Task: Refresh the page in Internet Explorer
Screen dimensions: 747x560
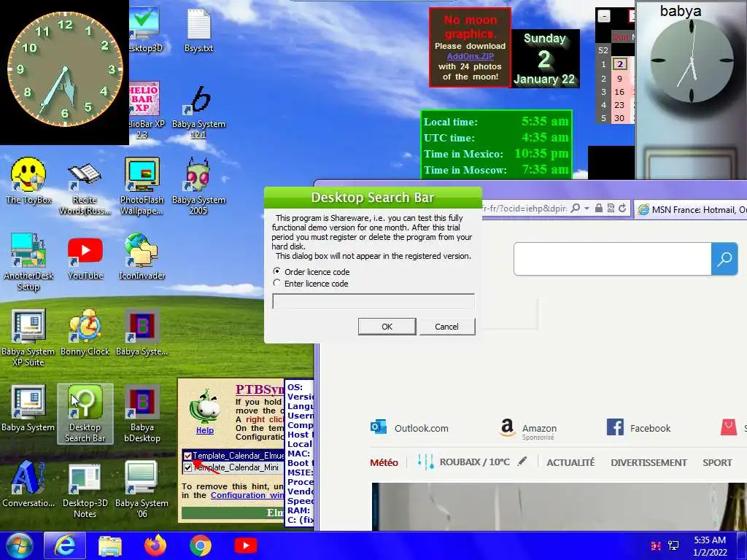Action: click(622, 208)
